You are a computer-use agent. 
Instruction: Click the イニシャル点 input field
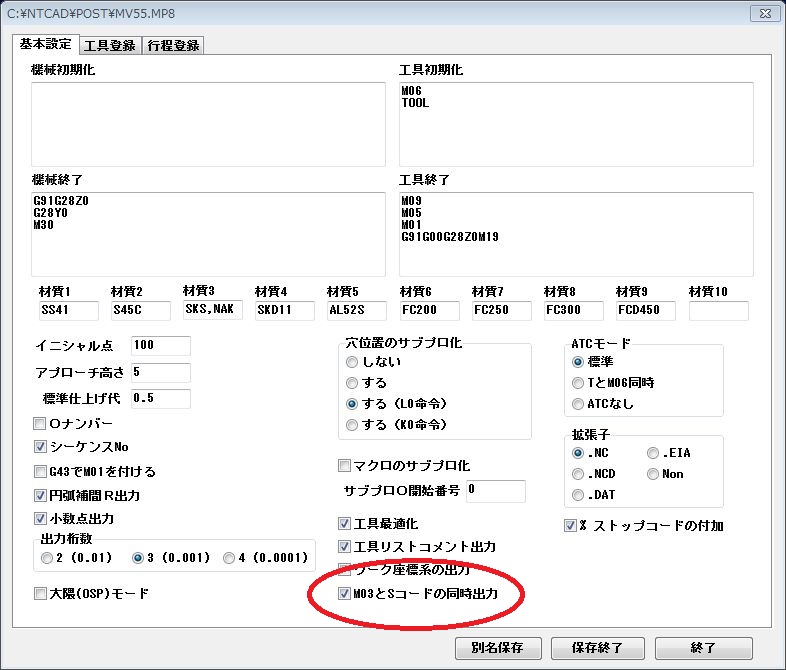[x=160, y=345]
